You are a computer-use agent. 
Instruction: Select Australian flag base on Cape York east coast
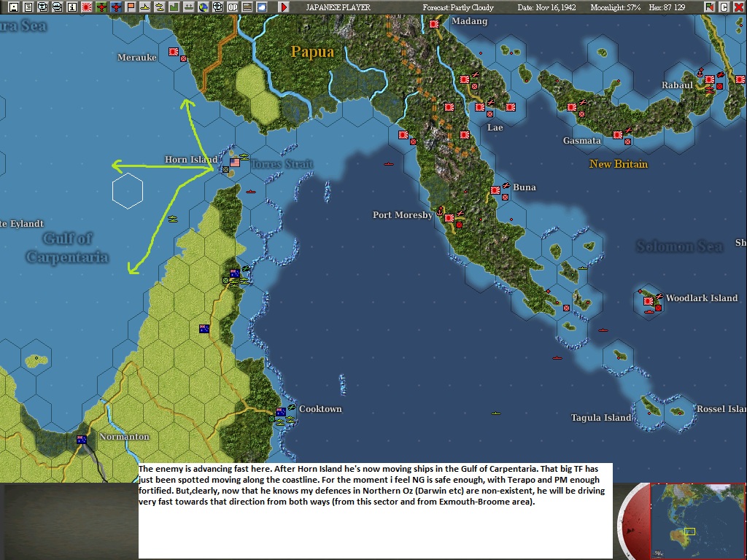[x=235, y=273]
